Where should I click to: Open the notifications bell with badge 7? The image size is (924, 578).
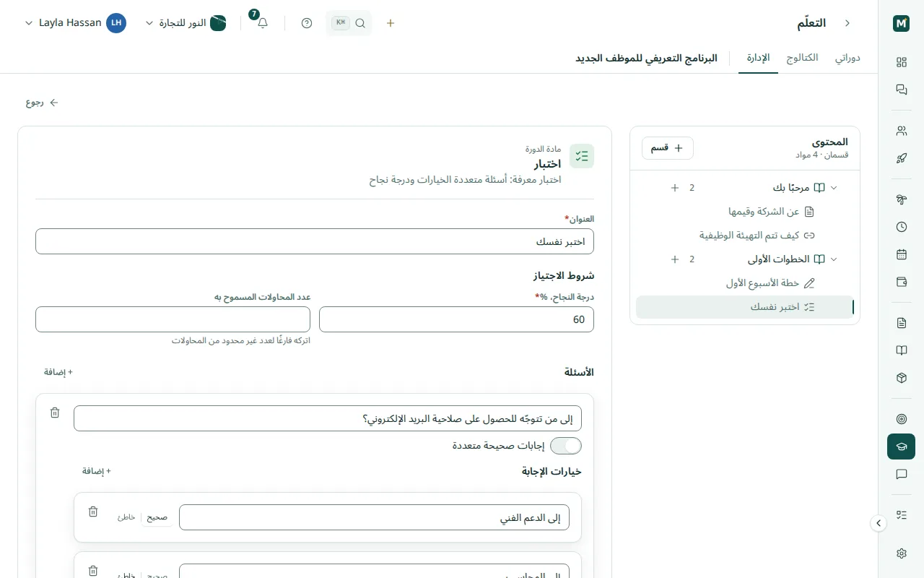pyautogui.click(x=263, y=23)
